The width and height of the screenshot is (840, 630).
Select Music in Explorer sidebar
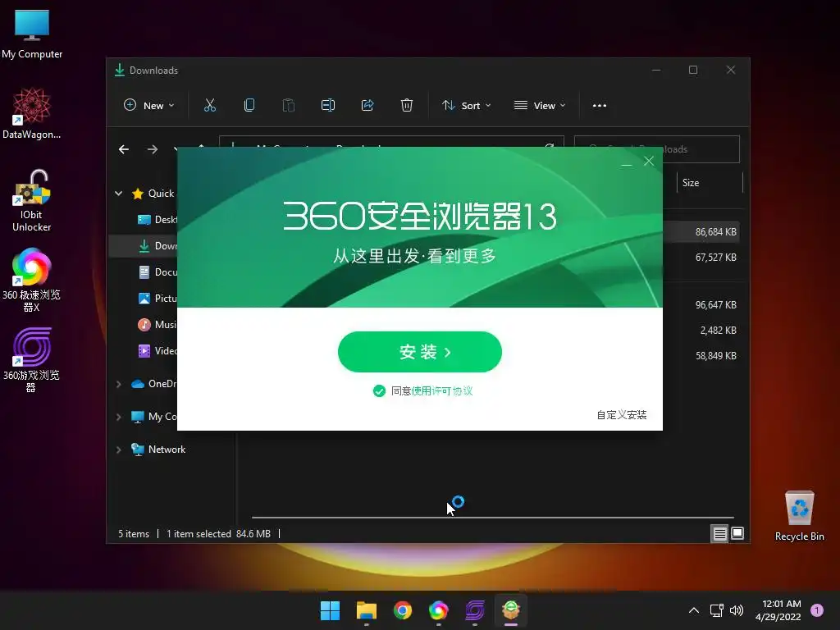point(157,325)
